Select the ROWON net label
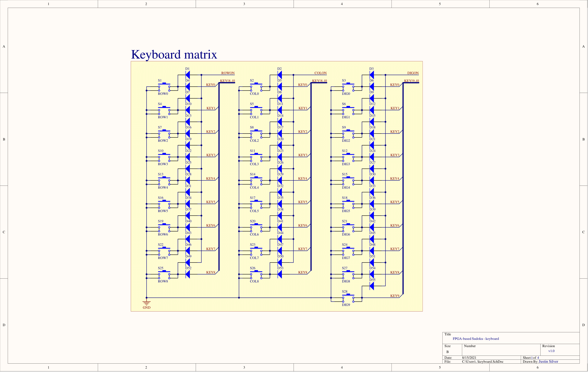The width and height of the screenshot is (588, 372). (228, 73)
